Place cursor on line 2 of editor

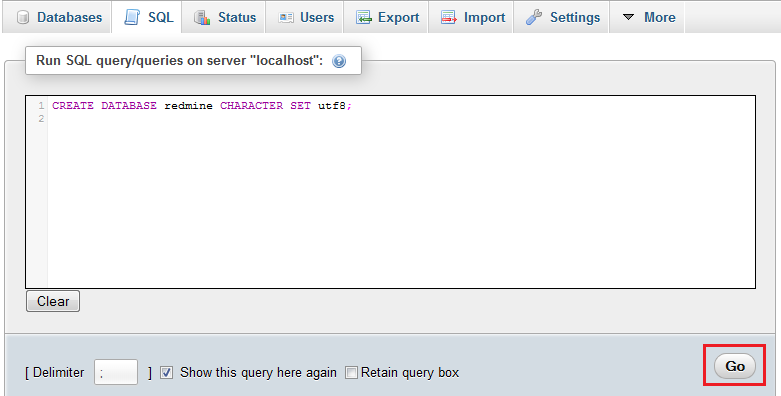coord(401,119)
